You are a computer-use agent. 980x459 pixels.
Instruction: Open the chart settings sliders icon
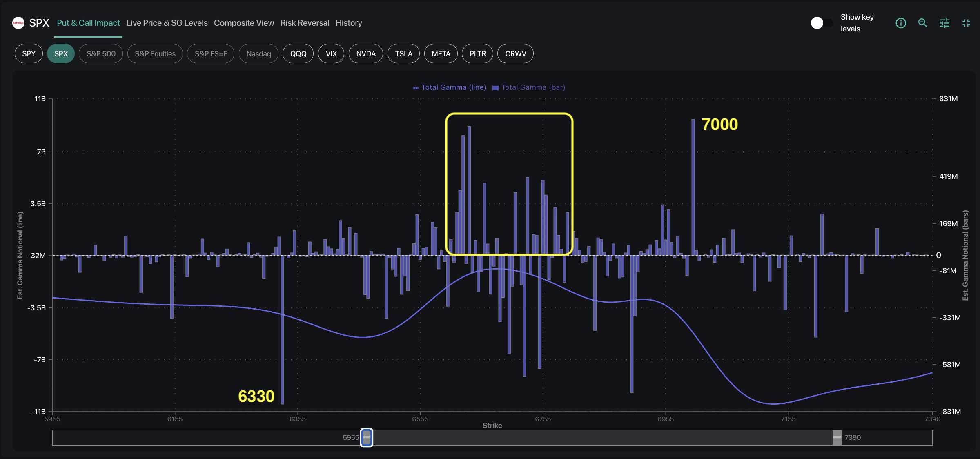pyautogui.click(x=944, y=23)
